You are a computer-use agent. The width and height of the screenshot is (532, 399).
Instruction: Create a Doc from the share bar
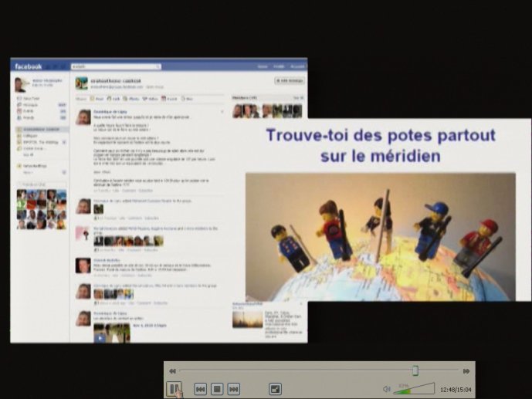pos(187,99)
